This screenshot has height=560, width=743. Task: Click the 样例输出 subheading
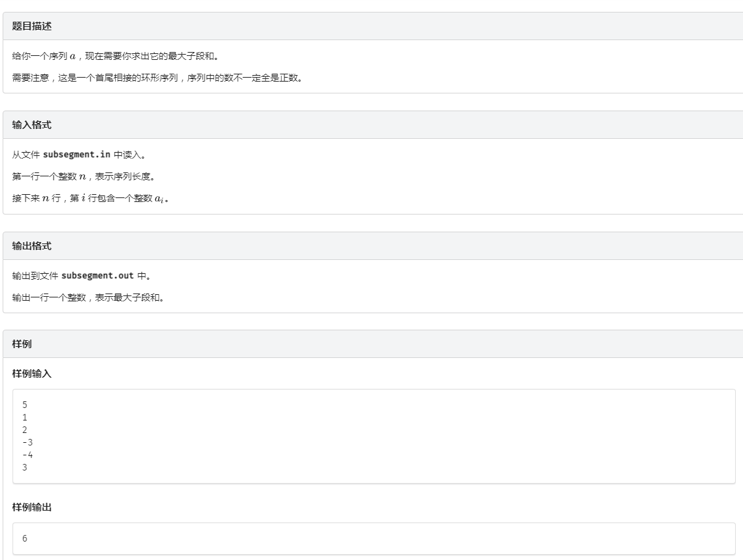(x=32, y=507)
